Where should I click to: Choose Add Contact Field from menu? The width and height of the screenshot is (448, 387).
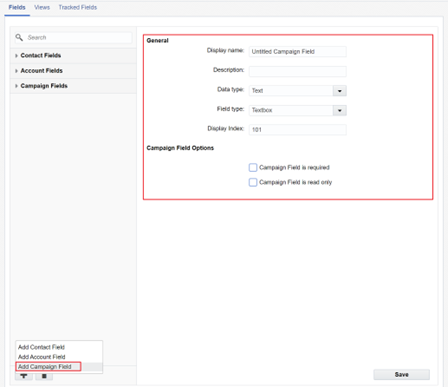(x=41, y=347)
